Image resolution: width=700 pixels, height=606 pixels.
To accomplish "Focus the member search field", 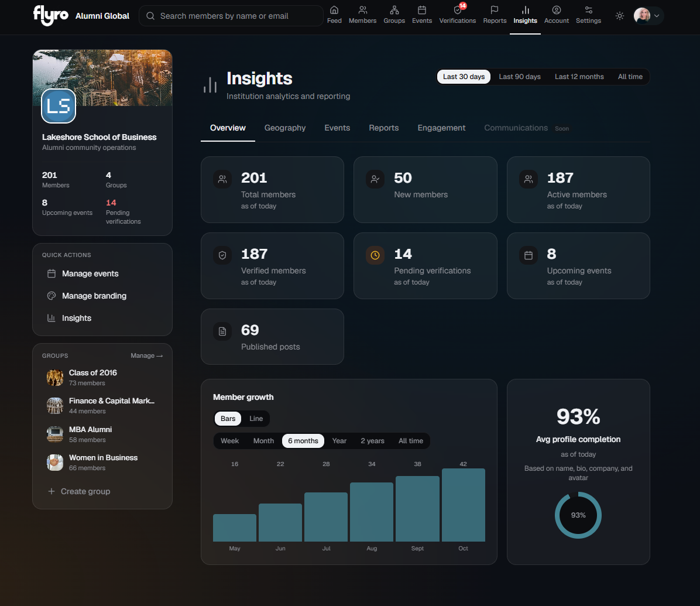I will (231, 16).
